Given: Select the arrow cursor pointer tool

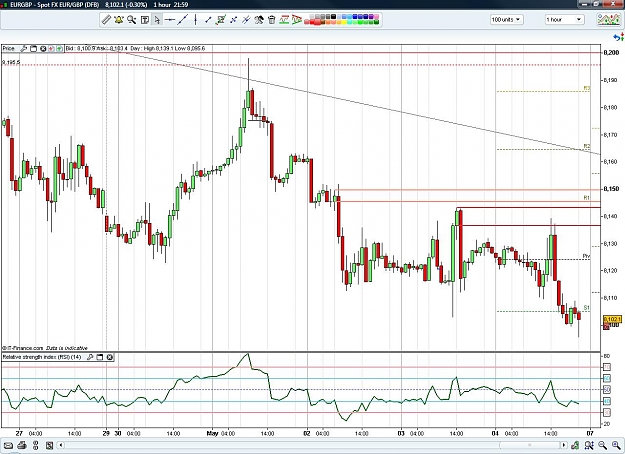Looking at the screenshot, I should (x=157, y=20).
